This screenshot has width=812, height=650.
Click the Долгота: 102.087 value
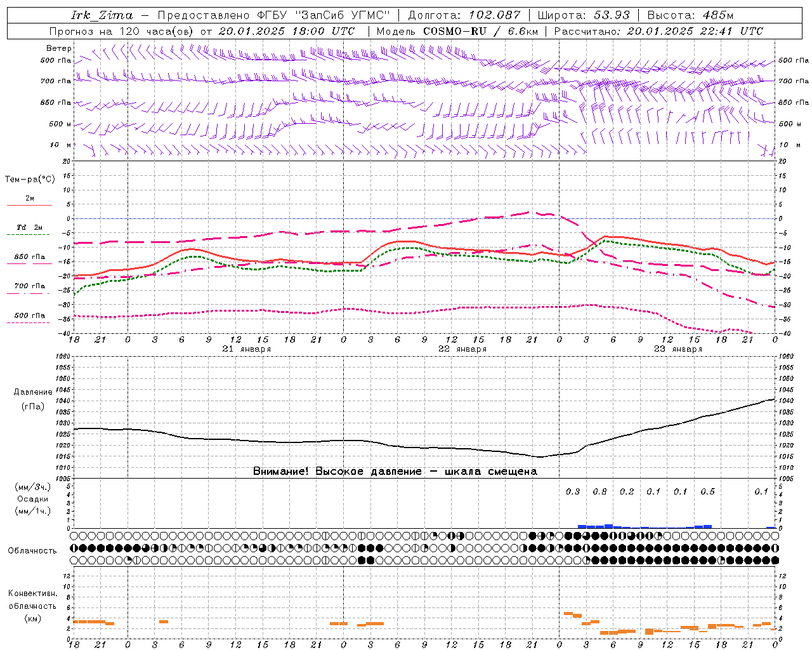tap(464, 15)
